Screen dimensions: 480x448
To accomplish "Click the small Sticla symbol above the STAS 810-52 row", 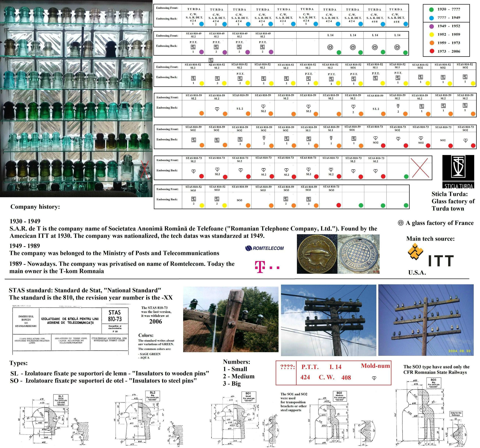I will [211, 60].
